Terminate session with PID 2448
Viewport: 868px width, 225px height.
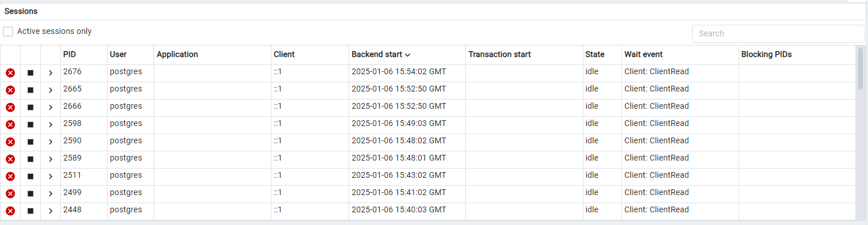[10, 211]
